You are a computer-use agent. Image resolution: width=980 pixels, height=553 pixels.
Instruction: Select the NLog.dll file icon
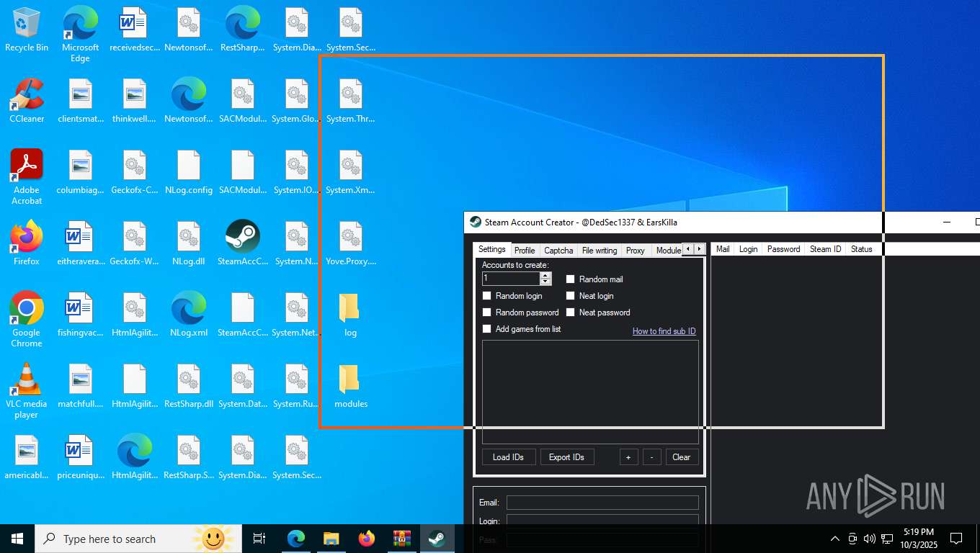(x=189, y=243)
